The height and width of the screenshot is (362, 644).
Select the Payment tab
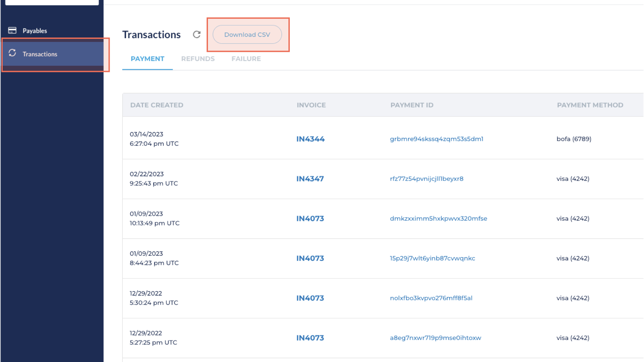[147, 59]
